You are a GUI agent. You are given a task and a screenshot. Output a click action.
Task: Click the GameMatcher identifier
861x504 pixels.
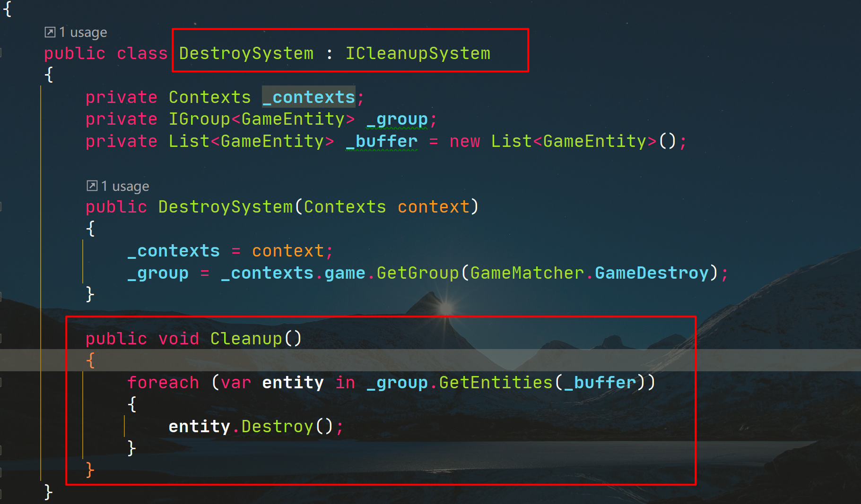(527, 273)
